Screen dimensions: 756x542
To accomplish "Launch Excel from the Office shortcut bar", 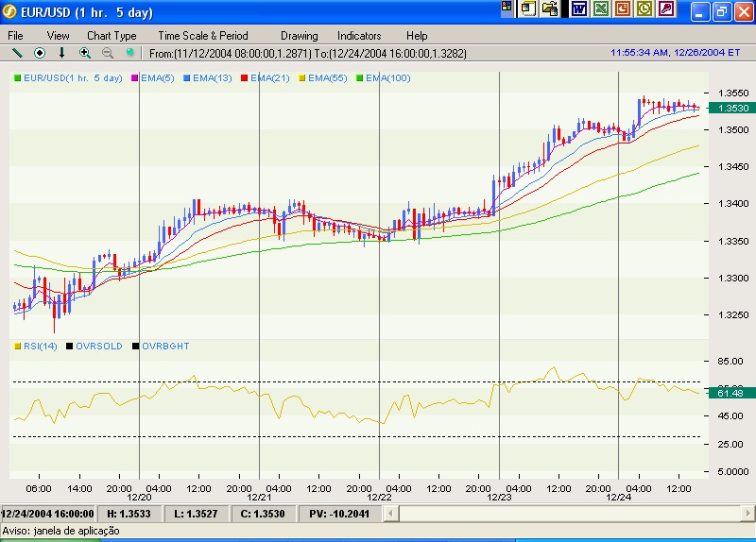I will [600, 9].
